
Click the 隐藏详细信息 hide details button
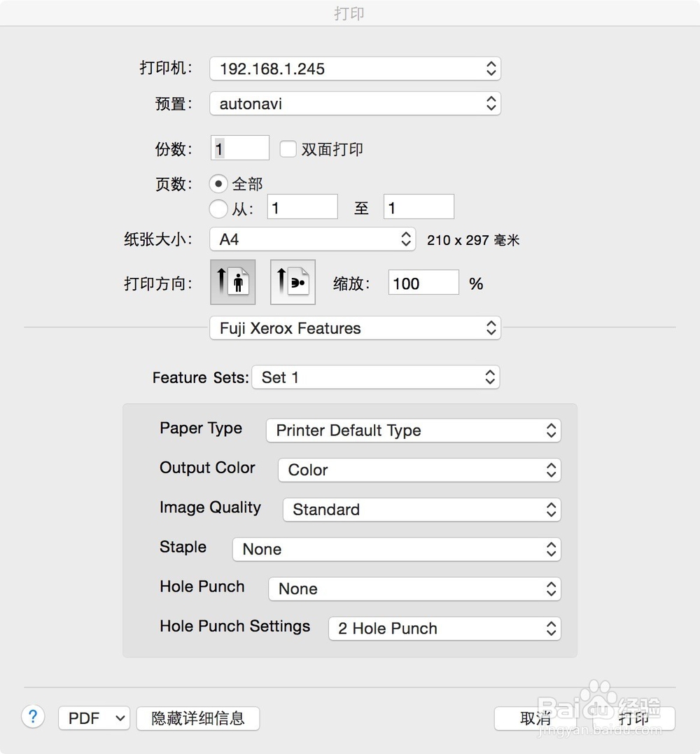tap(198, 718)
